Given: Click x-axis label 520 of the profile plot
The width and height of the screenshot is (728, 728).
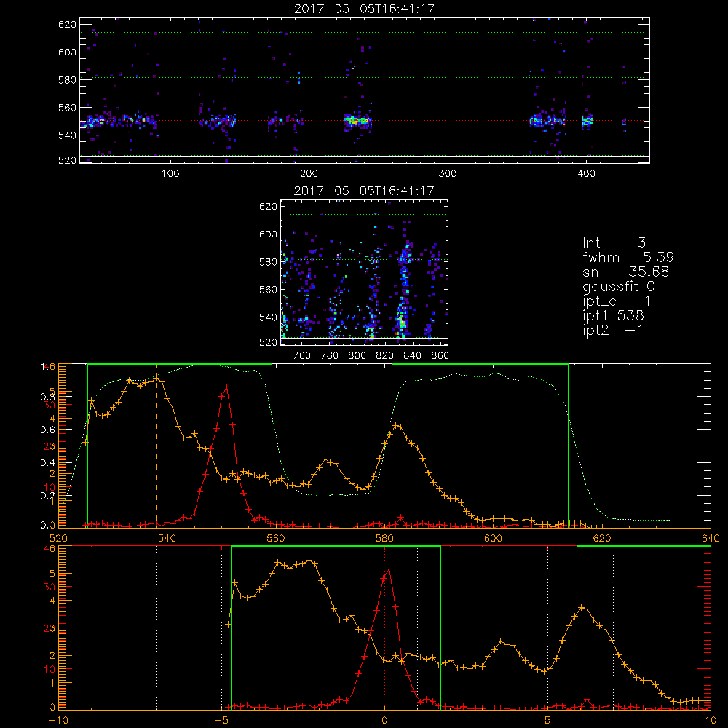Looking at the screenshot, I should tap(58, 539).
